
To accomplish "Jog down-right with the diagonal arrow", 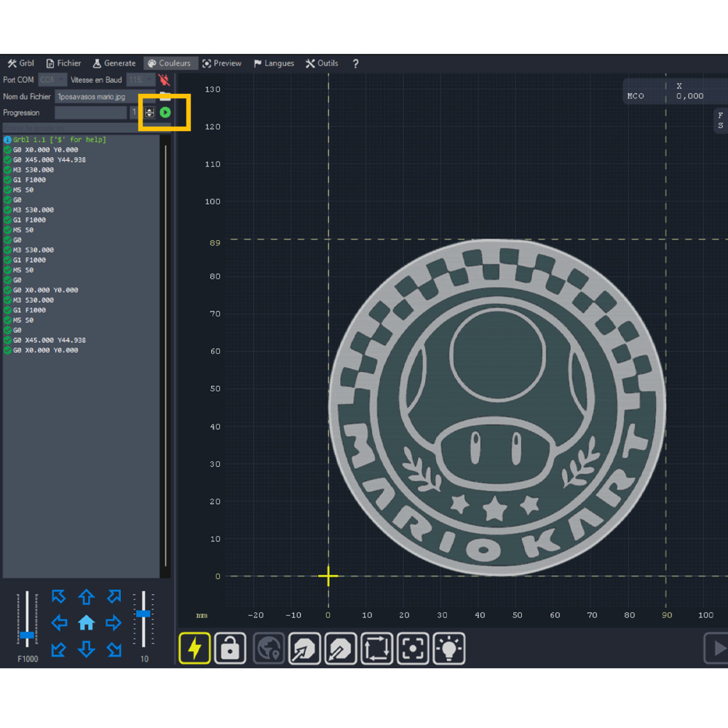I will [114, 649].
